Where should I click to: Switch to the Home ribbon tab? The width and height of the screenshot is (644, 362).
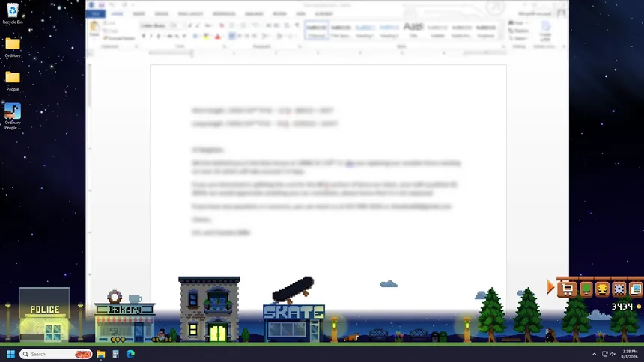tap(117, 13)
